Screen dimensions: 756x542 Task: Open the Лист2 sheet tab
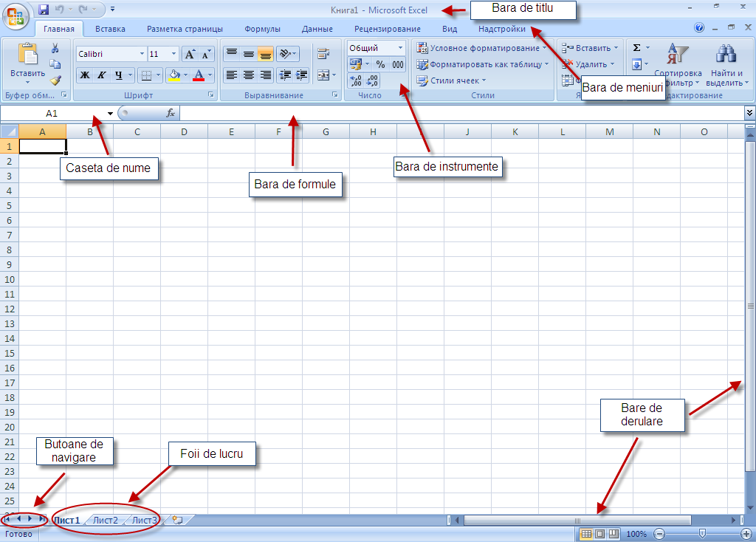(105, 520)
